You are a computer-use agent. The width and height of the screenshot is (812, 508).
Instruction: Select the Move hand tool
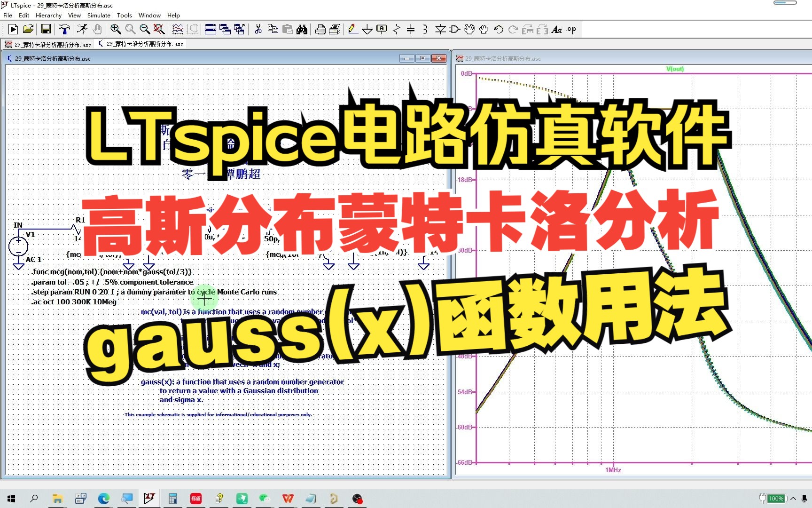point(469,29)
